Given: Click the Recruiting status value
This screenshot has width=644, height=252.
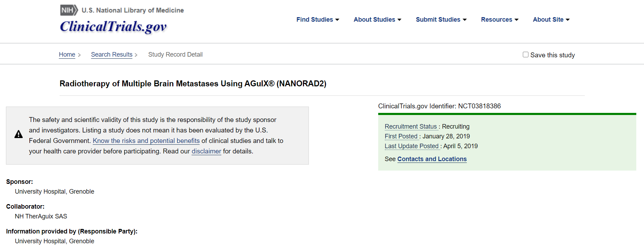Looking at the screenshot, I should [456, 127].
